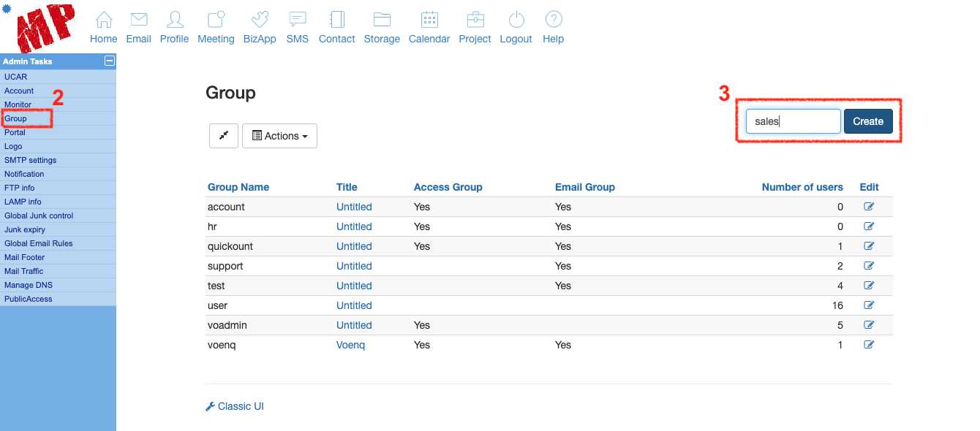Screen dimensions: 980x431
Task: Open the Actions dropdown menu
Action: pos(279,136)
